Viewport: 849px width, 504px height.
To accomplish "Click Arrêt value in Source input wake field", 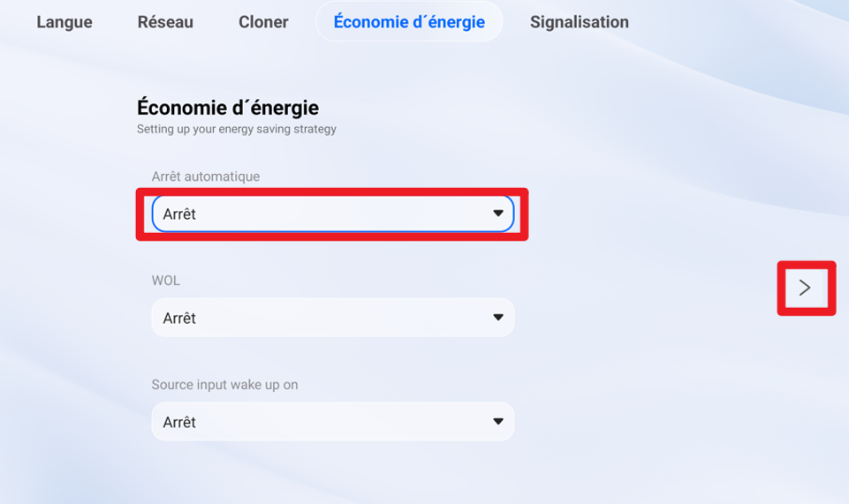I will click(179, 423).
